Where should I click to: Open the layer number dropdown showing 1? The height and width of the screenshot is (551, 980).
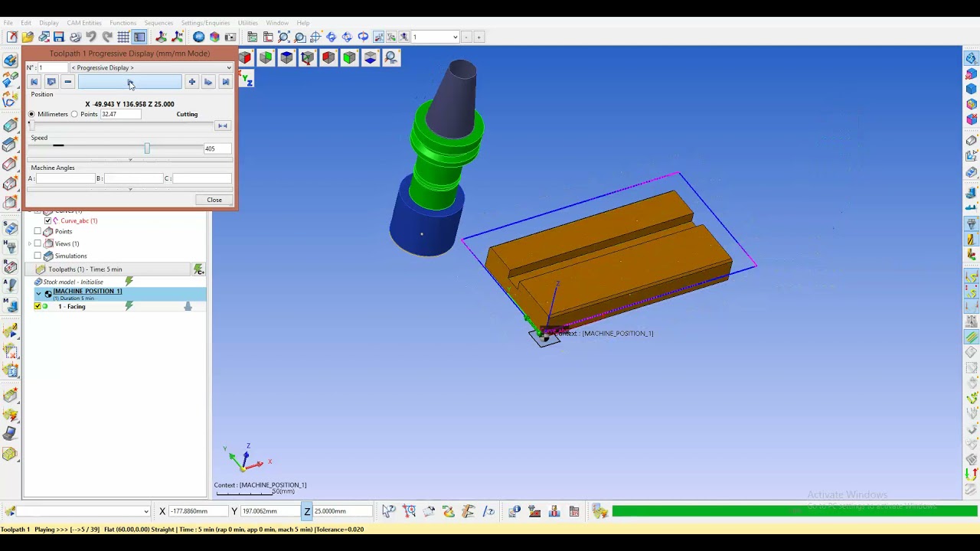(436, 37)
